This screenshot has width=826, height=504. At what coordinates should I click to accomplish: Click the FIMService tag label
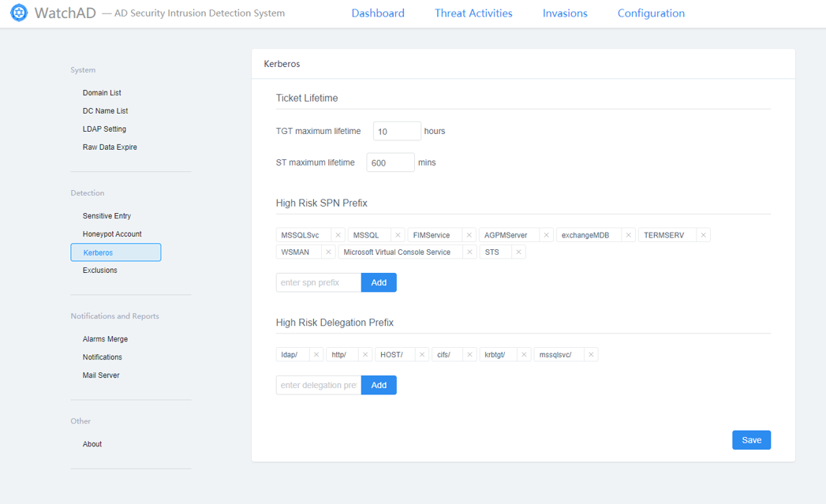432,235
